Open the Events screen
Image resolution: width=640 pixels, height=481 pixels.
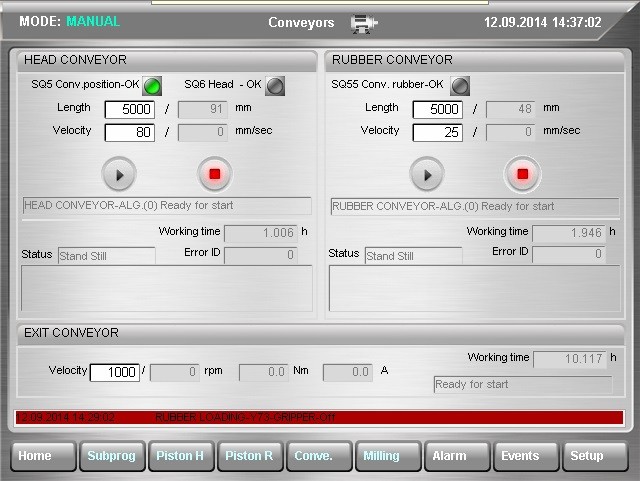pyautogui.click(x=526, y=456)
